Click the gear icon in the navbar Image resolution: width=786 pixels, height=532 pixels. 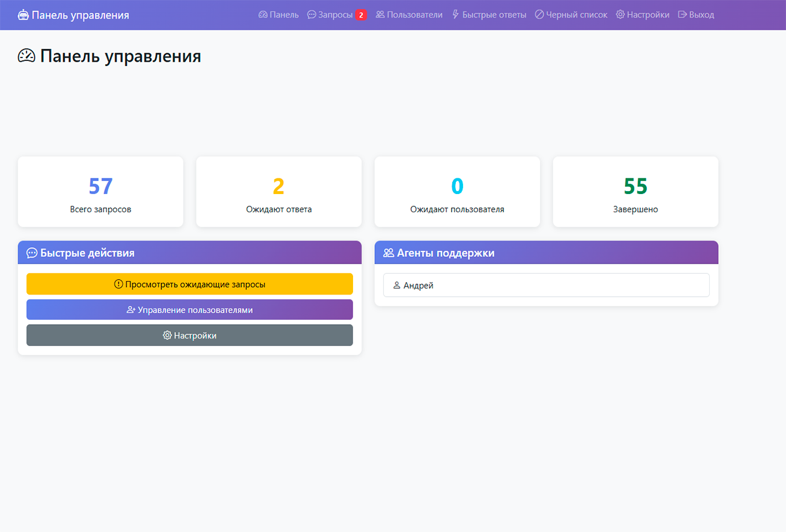coord(620,15)
